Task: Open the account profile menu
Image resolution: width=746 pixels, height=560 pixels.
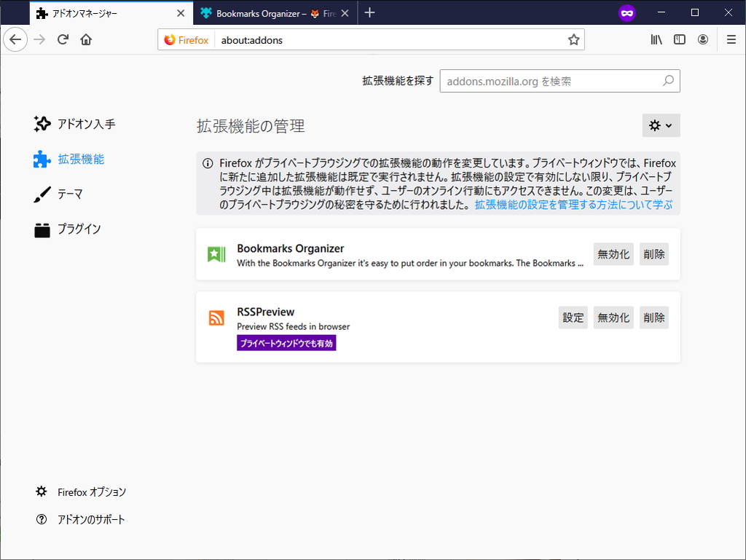Action: pyautogui.click(x=702, y=39)
